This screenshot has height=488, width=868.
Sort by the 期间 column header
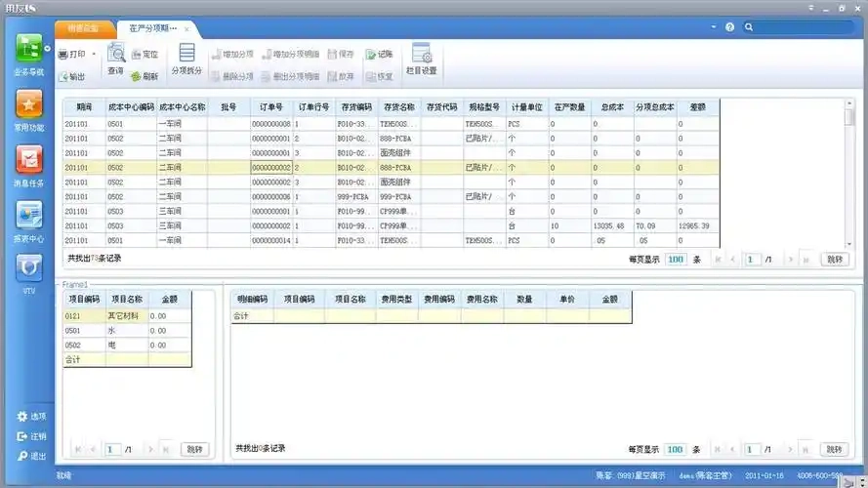tap(84, 107)
